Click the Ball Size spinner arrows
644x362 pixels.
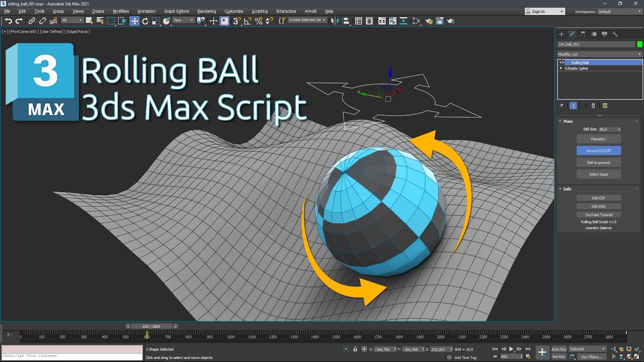click(x=619, y=129)
